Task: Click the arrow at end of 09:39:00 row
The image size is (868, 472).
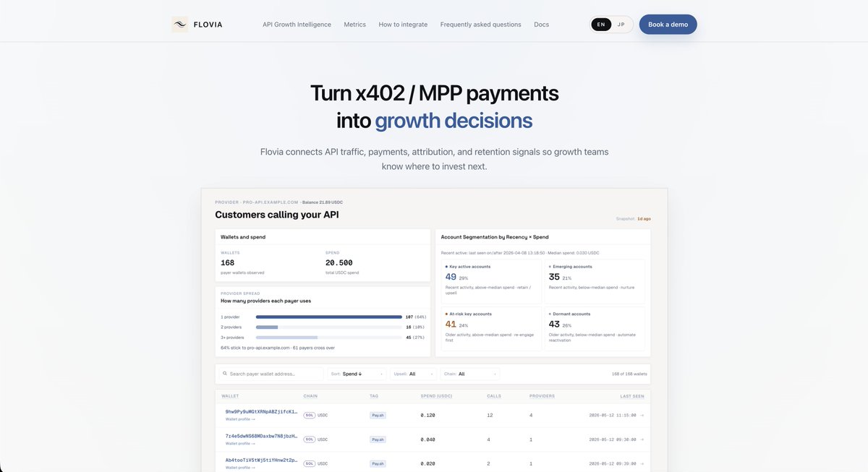Action: coord(642,463)
